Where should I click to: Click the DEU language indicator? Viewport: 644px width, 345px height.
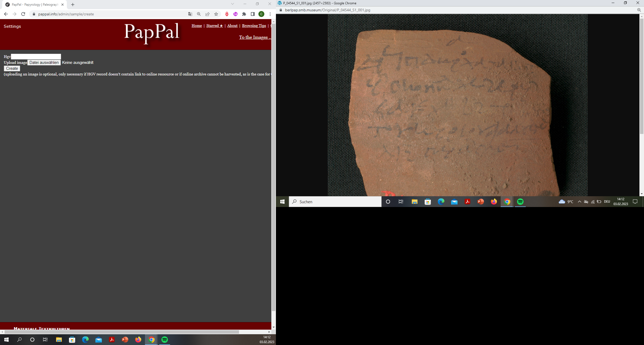607,202
